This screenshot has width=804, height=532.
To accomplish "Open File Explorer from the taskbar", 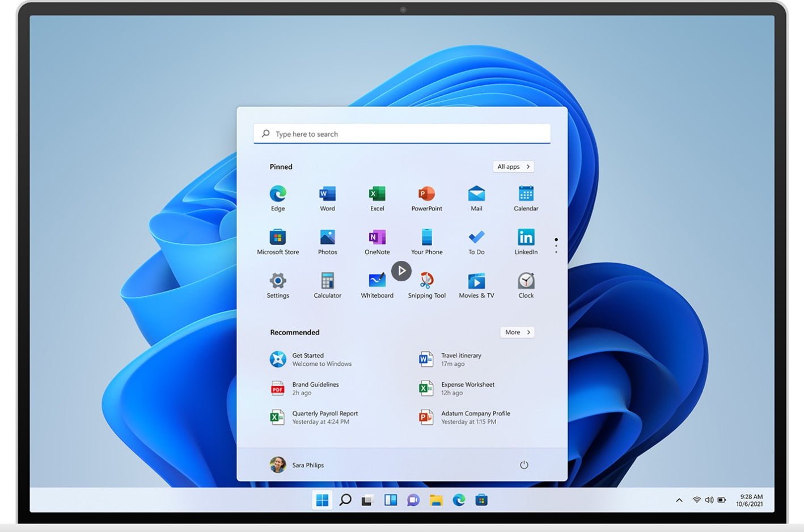I will point(435,500).
